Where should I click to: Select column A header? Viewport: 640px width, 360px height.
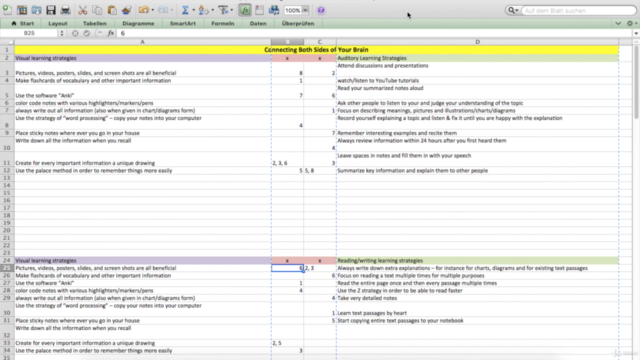click(x=142, y=42)
